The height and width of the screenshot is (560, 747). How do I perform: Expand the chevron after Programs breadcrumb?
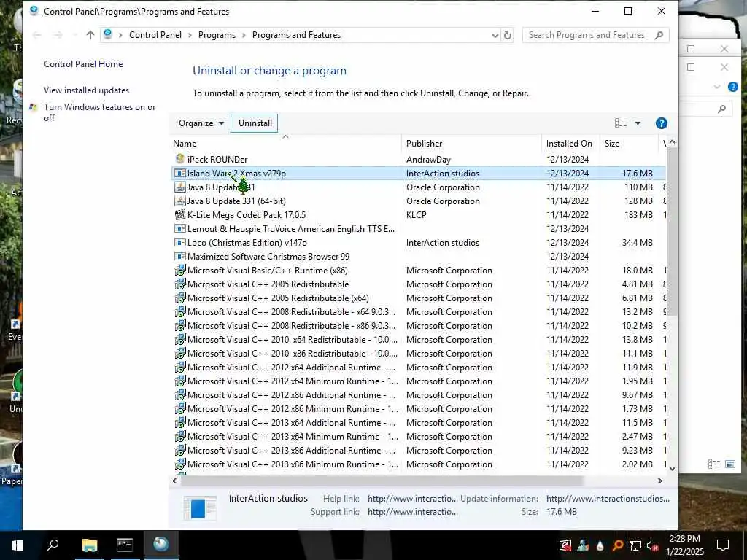tap(244, 35)
